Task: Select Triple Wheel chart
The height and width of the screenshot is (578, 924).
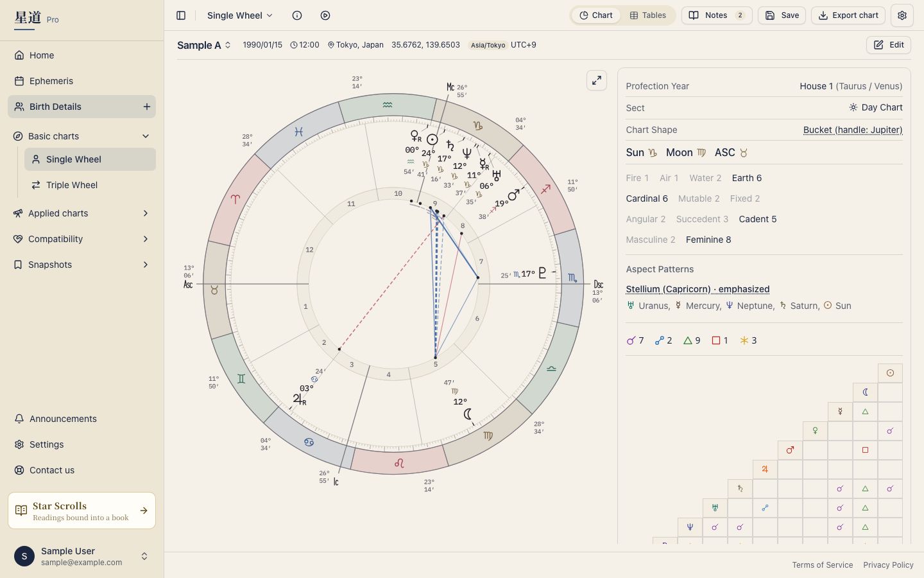Action: click(x=90, y=185)
